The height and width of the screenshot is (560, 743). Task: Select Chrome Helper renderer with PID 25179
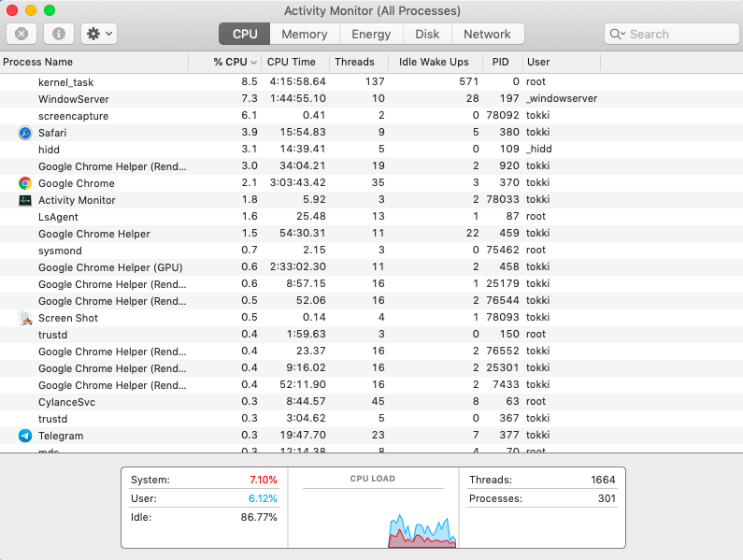click(372, 284)
